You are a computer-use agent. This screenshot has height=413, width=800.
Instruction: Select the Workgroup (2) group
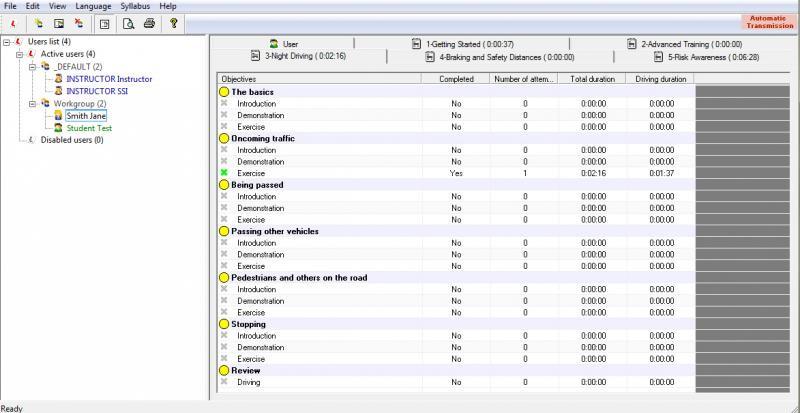[x=80, y=104]
